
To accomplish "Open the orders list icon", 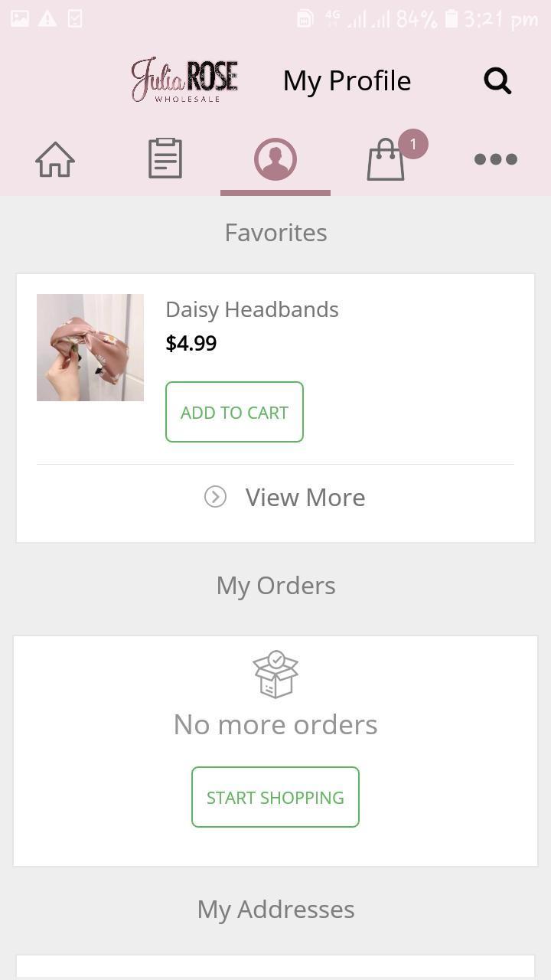I will (165, 158).
